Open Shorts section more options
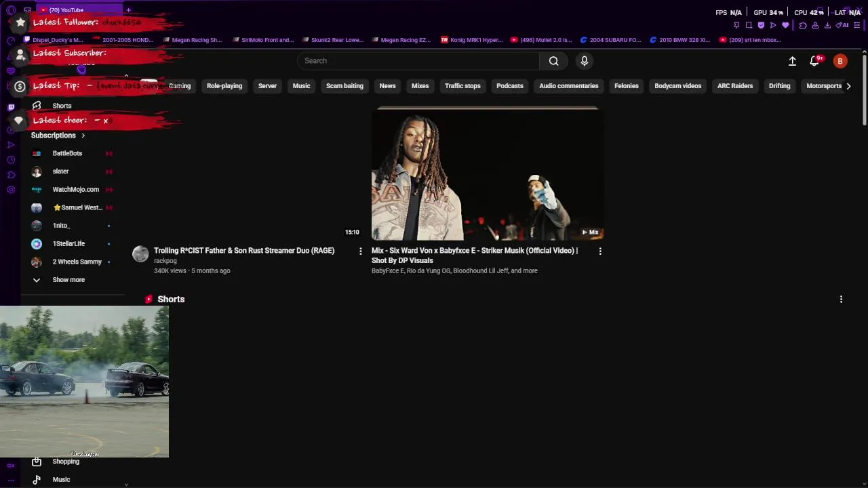Image resolution: width=868 pixels, height=488 pixels. [842, 300]
